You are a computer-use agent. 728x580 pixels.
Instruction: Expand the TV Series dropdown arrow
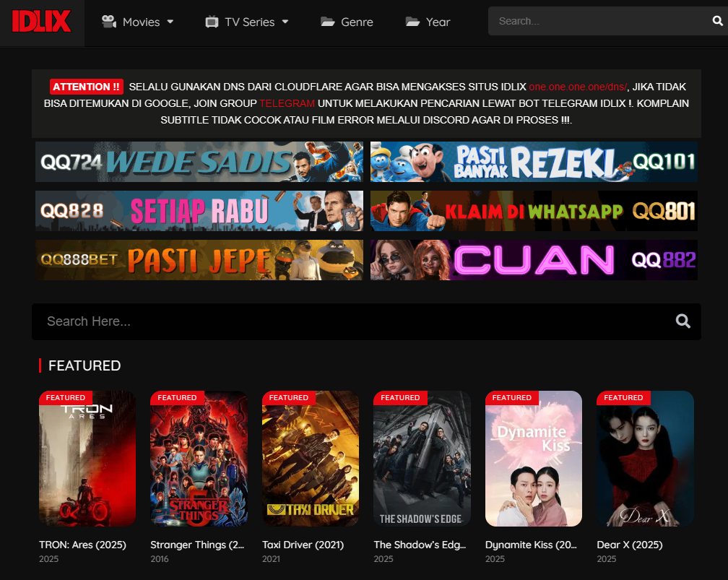285,22
